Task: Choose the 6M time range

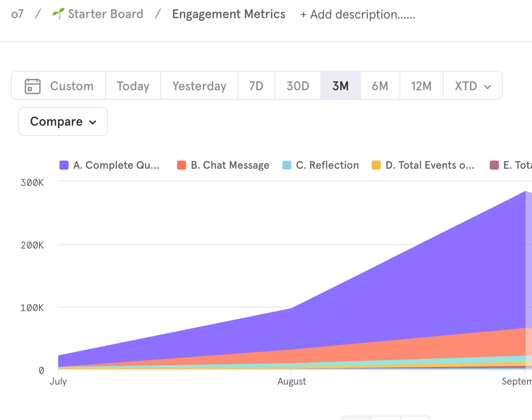Action: click(x=380, y=86)
